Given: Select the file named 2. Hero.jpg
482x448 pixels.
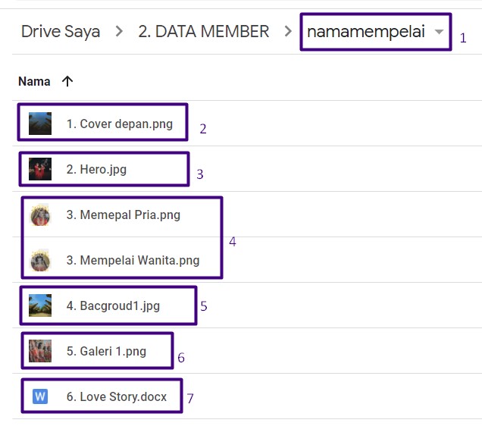Looking at the screenshot, I should pos(96,169).
